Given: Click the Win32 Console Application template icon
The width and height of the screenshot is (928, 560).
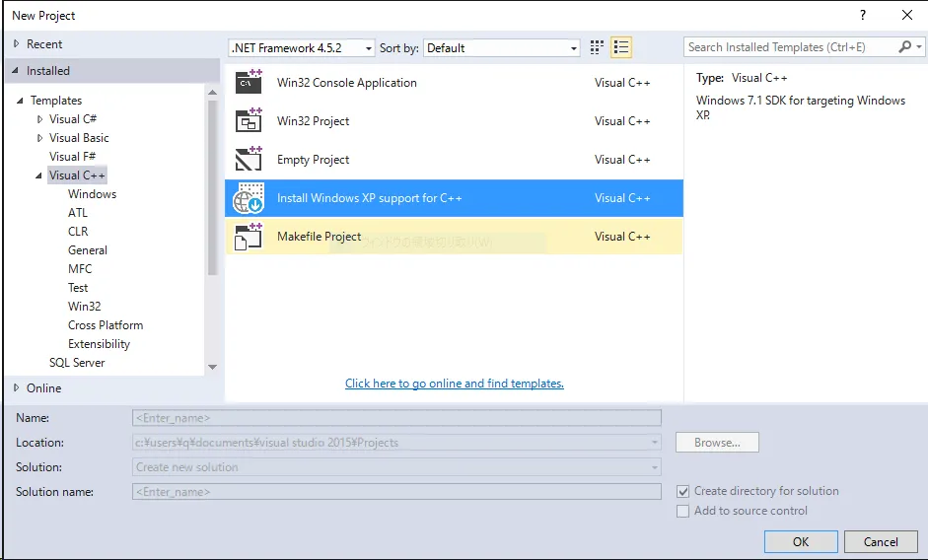Looking at the screenshot, I should tap(249, 82).
